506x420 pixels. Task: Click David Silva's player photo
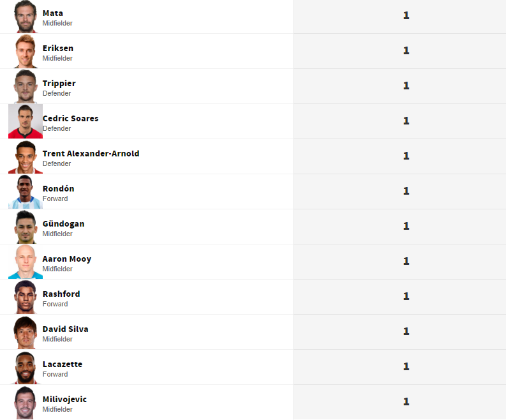click(x=26, y=333)
